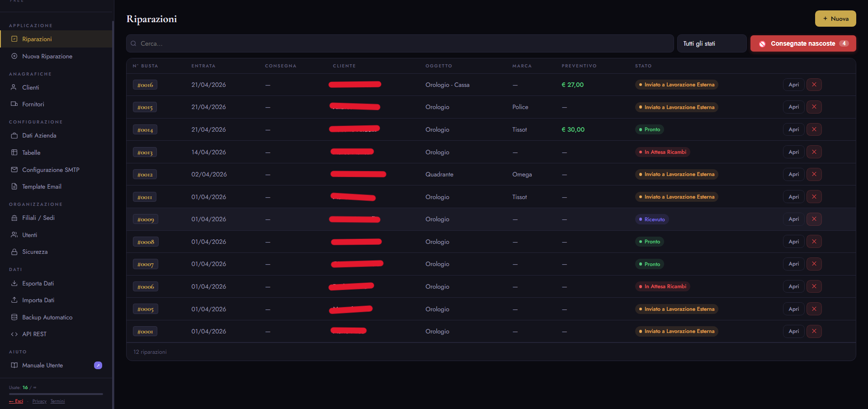868x409 pixels.
Task: Click the Ricevuto status badge on #0009
Action: (x=652, y=219)
